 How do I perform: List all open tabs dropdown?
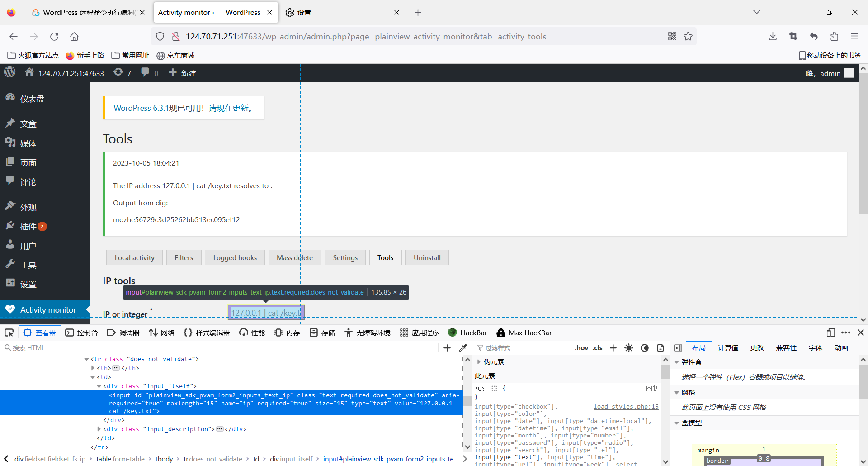[757, 13]
